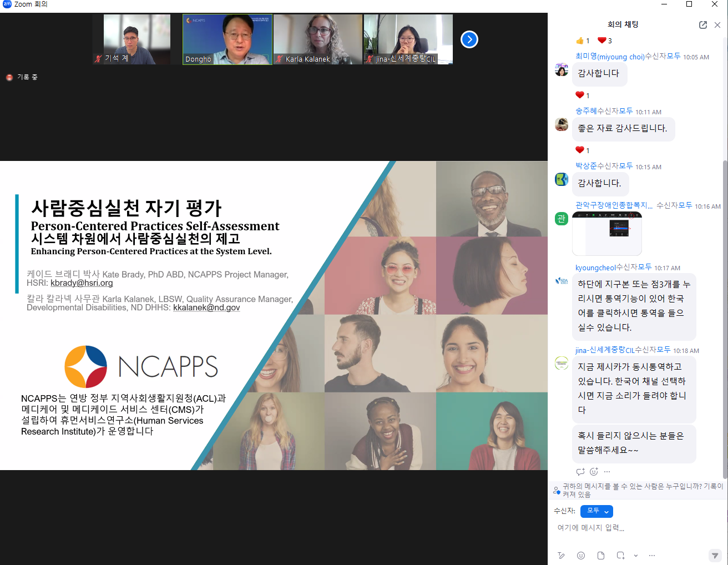Open the emoji picker in chat toolbar
This screenshot has width=728, height=565.
point(581,556)
